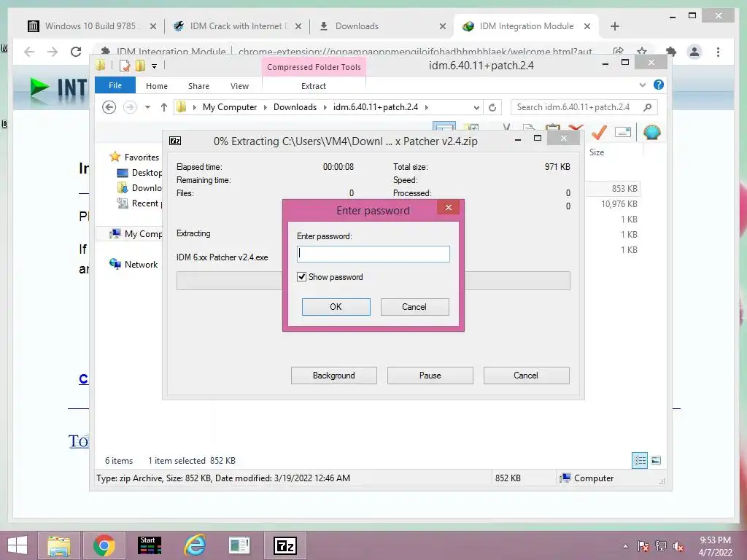Switch to 7-Zip on the taskbar
747x560 pixels.
pyautogui.click(x=285, y=545)
